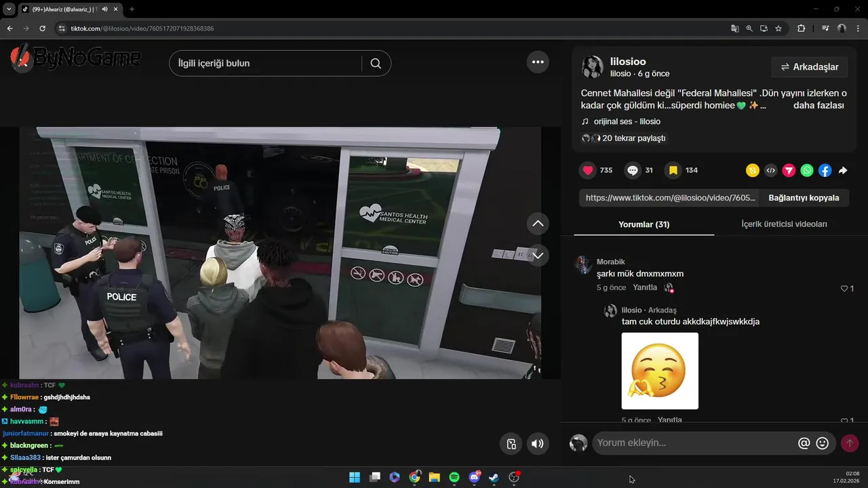Click the yellow repost share icon

coord(752,171)
